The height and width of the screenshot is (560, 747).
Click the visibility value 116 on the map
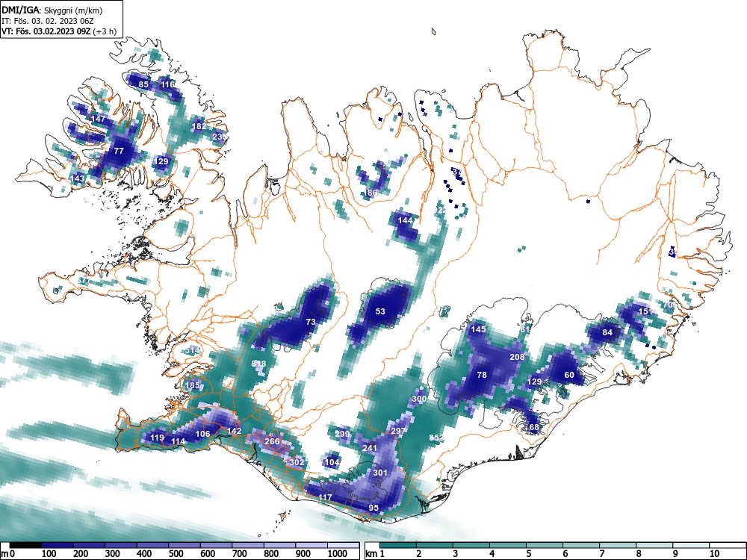pyautogui.click(x=167, y=85)
